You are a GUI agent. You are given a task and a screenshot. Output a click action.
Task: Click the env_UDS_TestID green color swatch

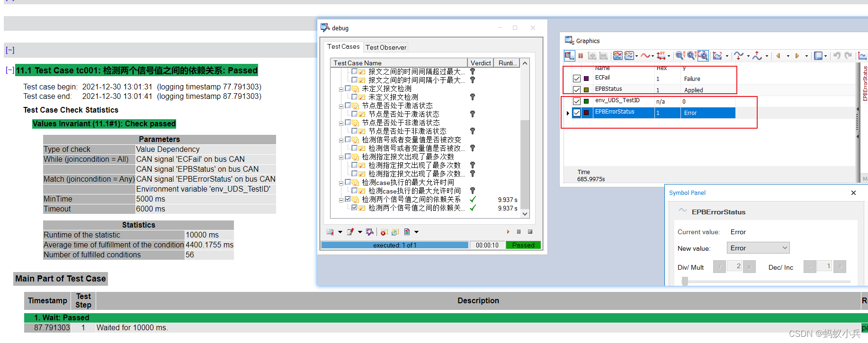point(586,101)
